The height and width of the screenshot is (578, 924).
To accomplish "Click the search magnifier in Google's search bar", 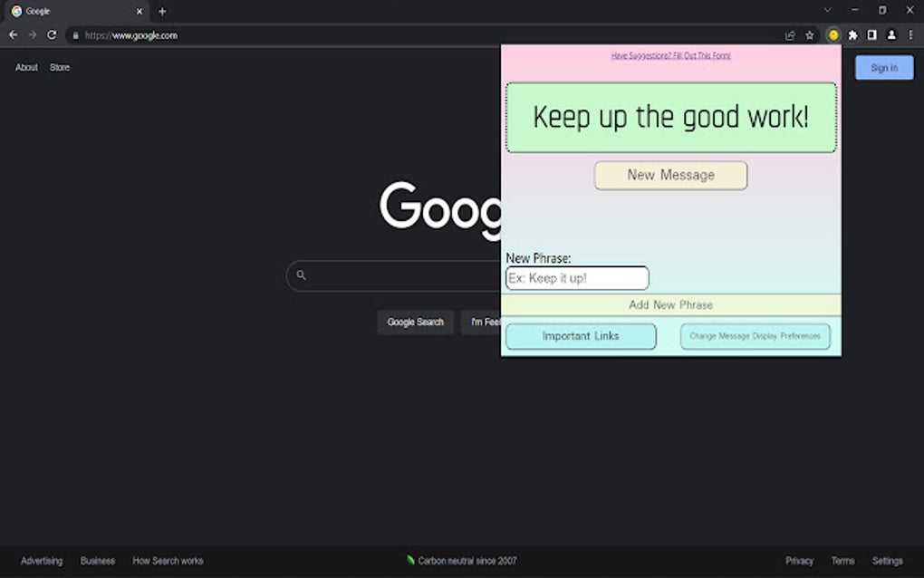I will pyautogui.click(x=302, y=275).
